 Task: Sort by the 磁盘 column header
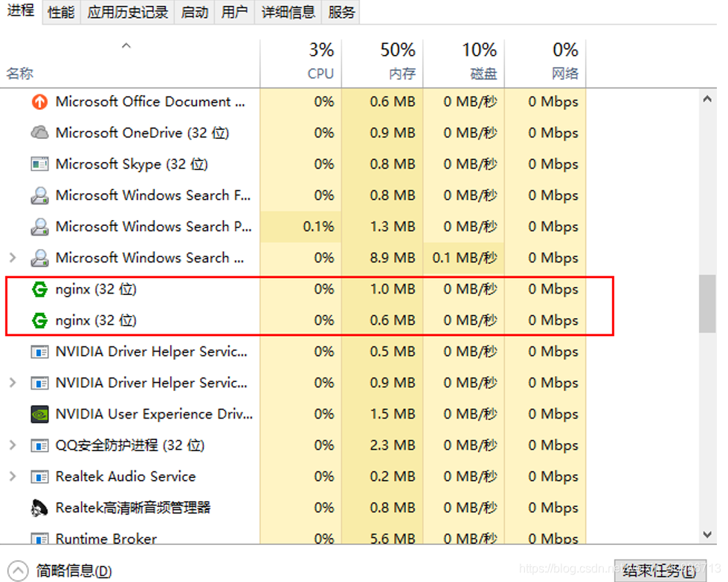point(464,63)
